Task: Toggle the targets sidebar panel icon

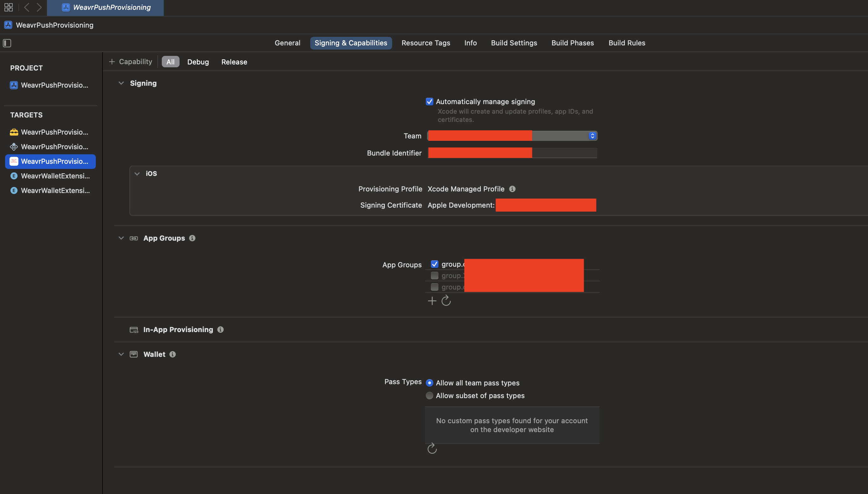Action: click(7, 43)
